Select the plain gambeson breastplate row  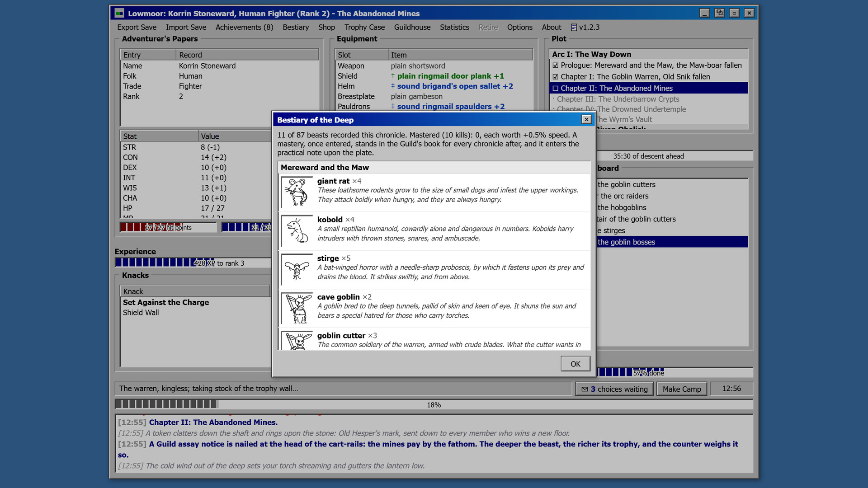(x=434, y=96)
